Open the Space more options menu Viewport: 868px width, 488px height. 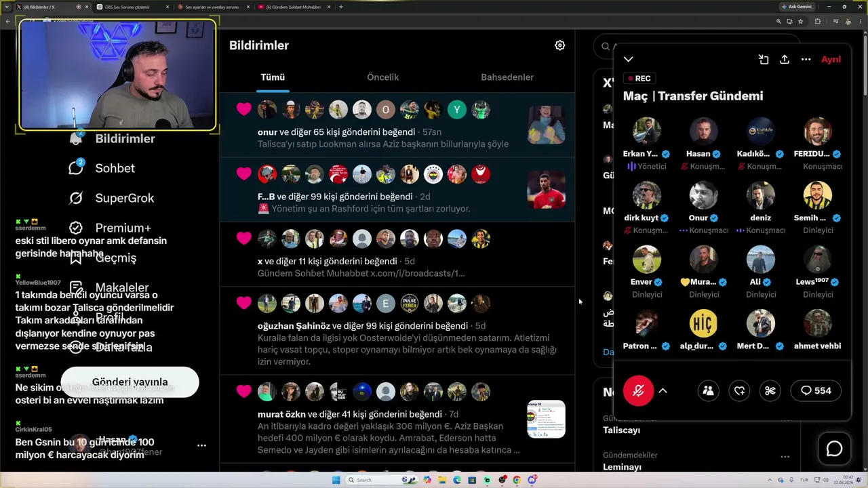click(x=806, y=60)
